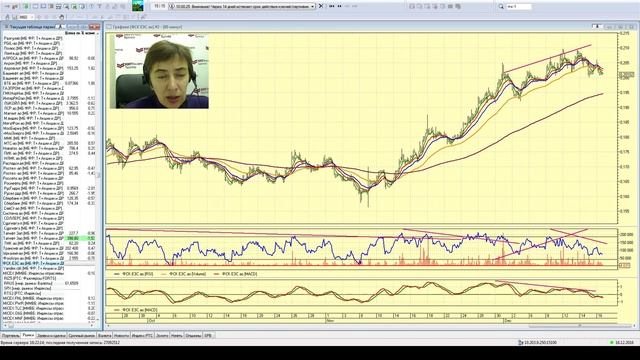Select the Магнит ао row
The image size is (640, 360).
coord(49,113)
